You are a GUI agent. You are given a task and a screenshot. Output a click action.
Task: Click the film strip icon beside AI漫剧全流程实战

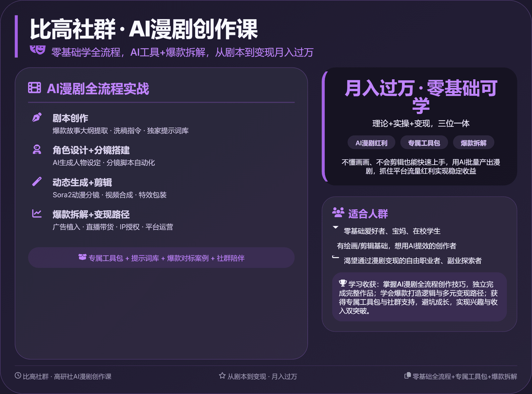pyautogui.click(x=34, y=88)
